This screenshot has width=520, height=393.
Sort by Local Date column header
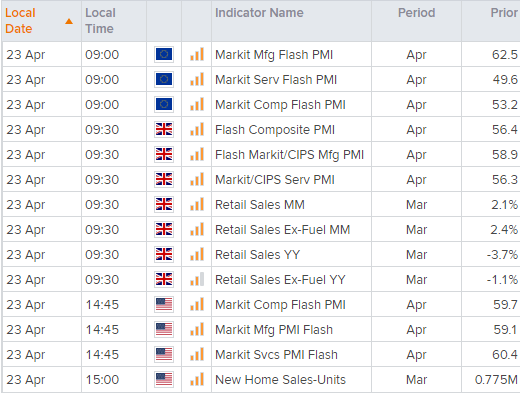[20, 21]
